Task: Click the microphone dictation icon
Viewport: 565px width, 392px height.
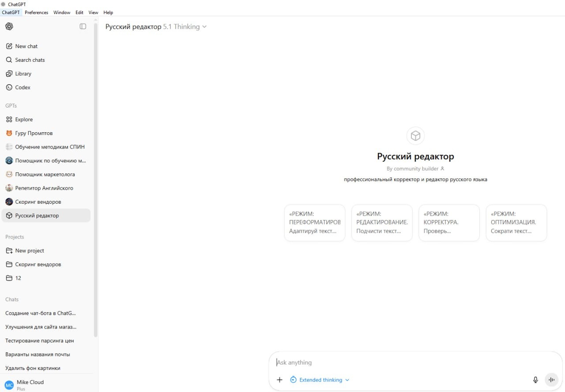Action: (535, 380)
